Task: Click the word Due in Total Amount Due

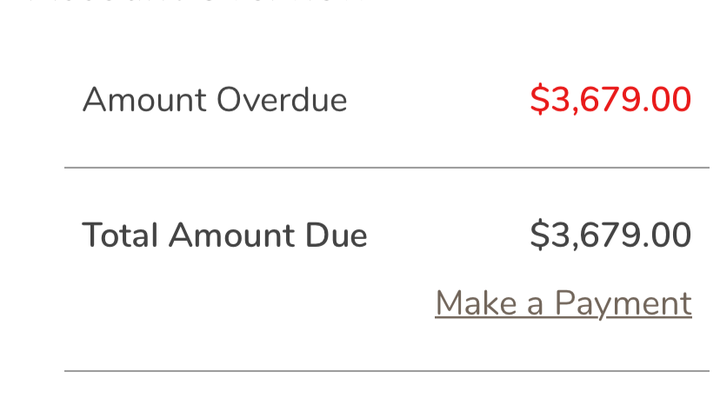Action: (337, 235)
